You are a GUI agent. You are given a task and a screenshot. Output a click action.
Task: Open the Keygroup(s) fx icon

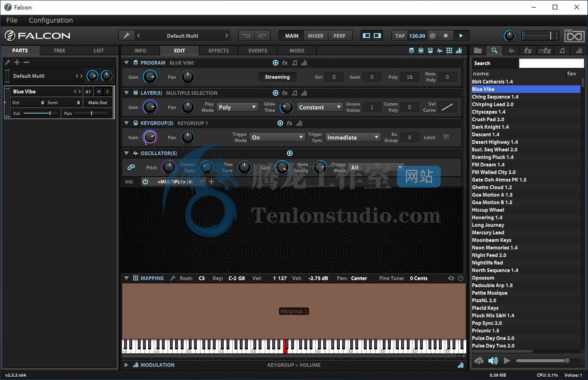[x=290, y=123]
